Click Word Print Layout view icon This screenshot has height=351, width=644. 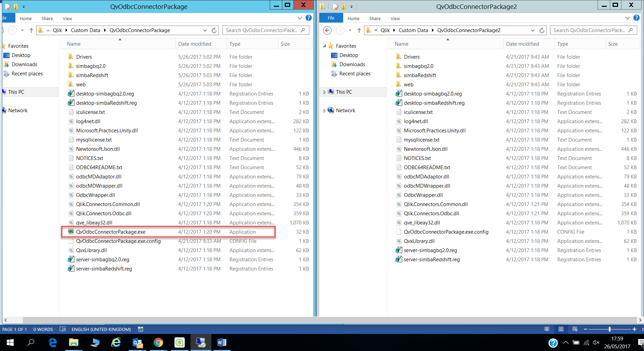click(561, 329)
